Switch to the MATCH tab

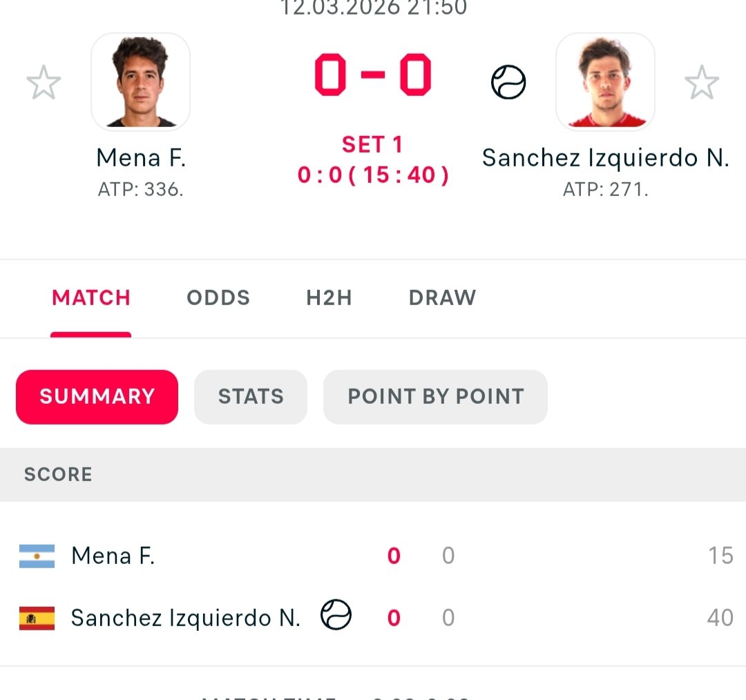coord(91,298)
